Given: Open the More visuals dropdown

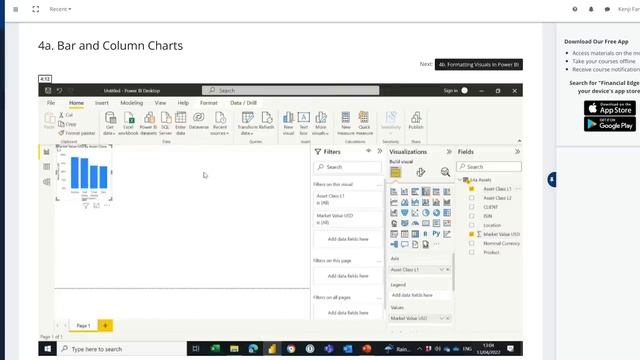Looking at the screenshot, I should [x=320, y=123].
